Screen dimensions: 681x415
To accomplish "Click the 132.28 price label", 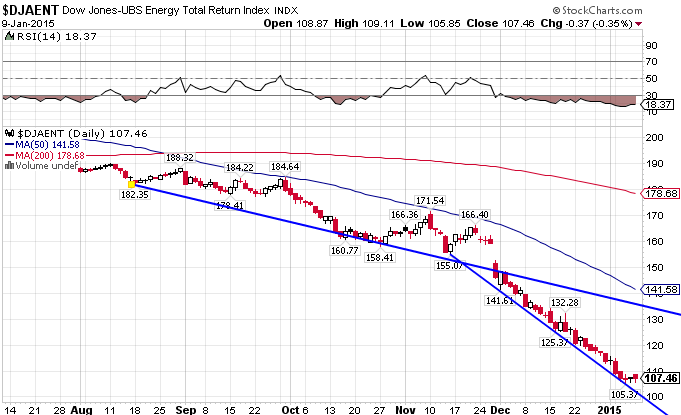I will tap(565, 303).
